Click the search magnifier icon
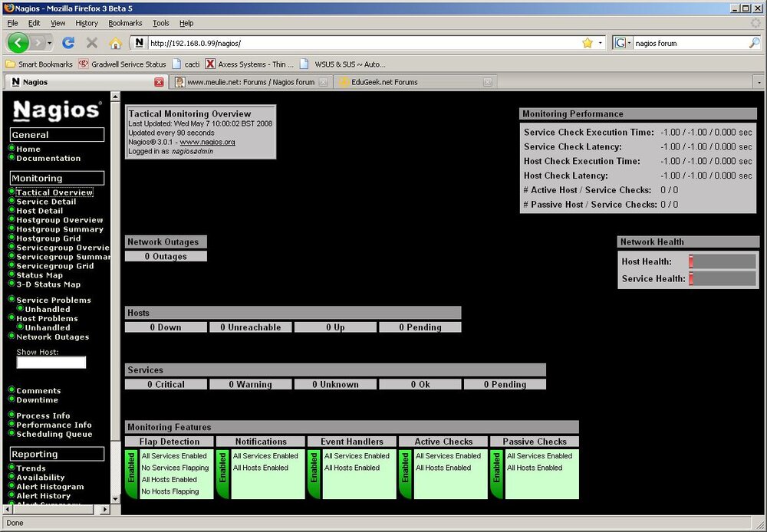 (754, 43)
